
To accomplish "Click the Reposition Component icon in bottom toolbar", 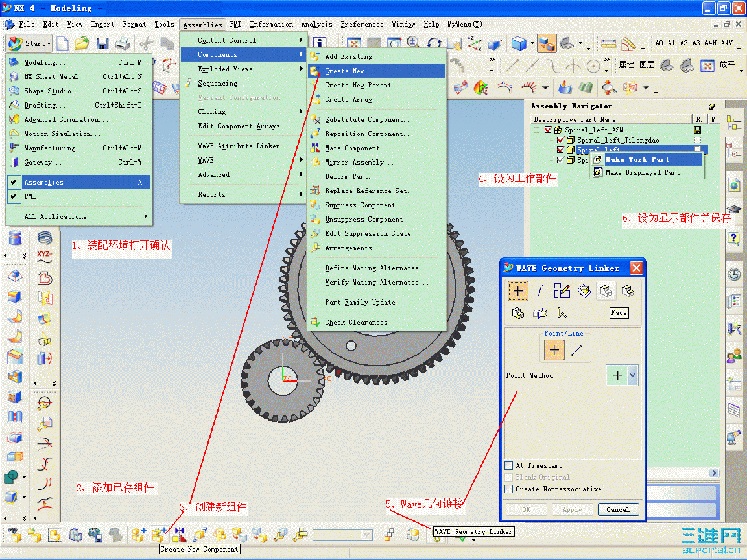I will [200, 534].
